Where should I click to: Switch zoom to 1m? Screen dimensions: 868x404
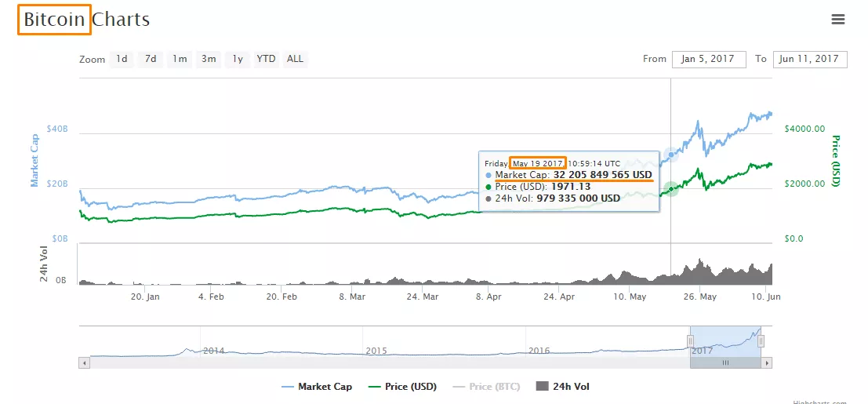(x=180, y=59)
